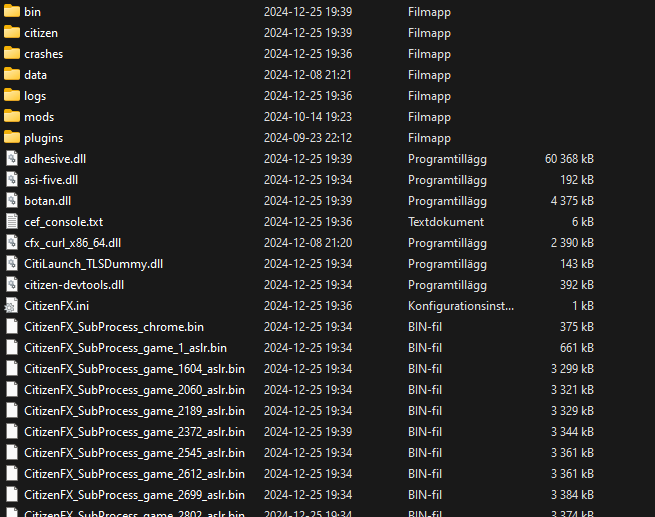Click the 3 344 kB size value
This screenshot has height=517, width=655.
click(x=572, y=431)
